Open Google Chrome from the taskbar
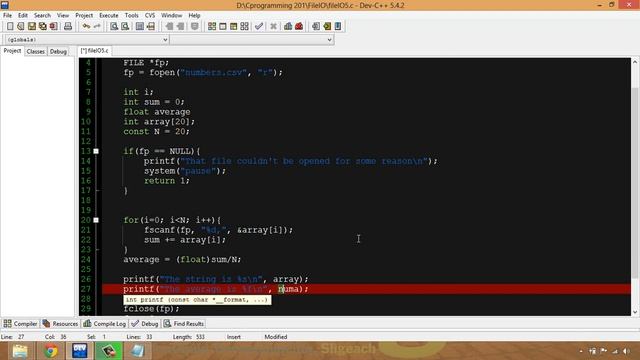Image resolution: width=640 pixels, height=360 pixels. [51, 351]
